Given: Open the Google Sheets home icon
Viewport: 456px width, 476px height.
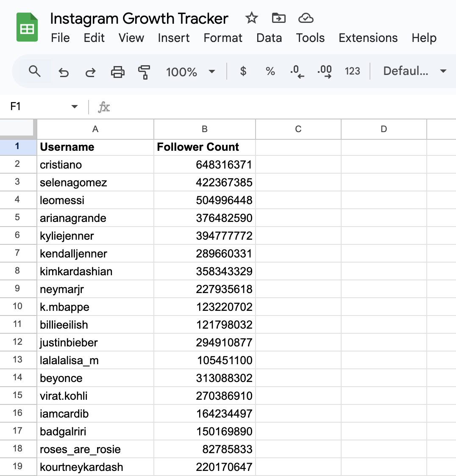Looking at the screenshot, I should (x=27, y=28).
